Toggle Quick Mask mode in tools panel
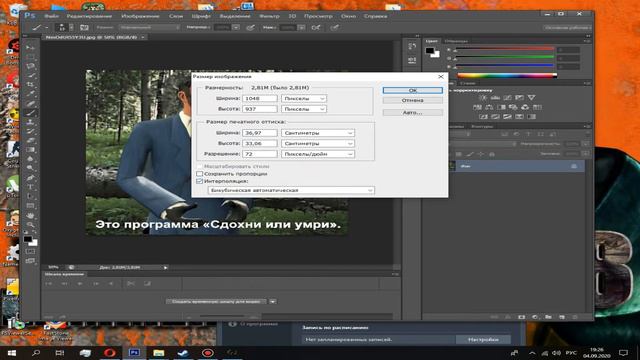Screen dimensions: 640x360 tap(31, 251)
